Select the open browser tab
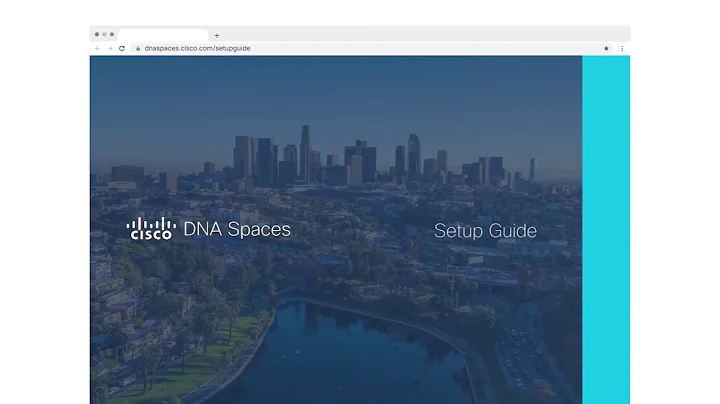 (163, 35)
